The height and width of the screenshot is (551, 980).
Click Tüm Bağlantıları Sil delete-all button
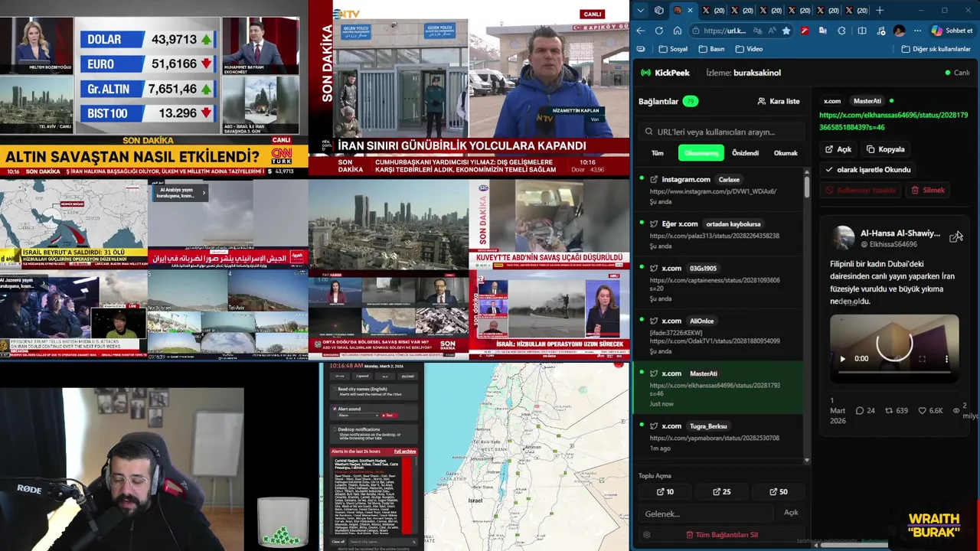(722, 535)
